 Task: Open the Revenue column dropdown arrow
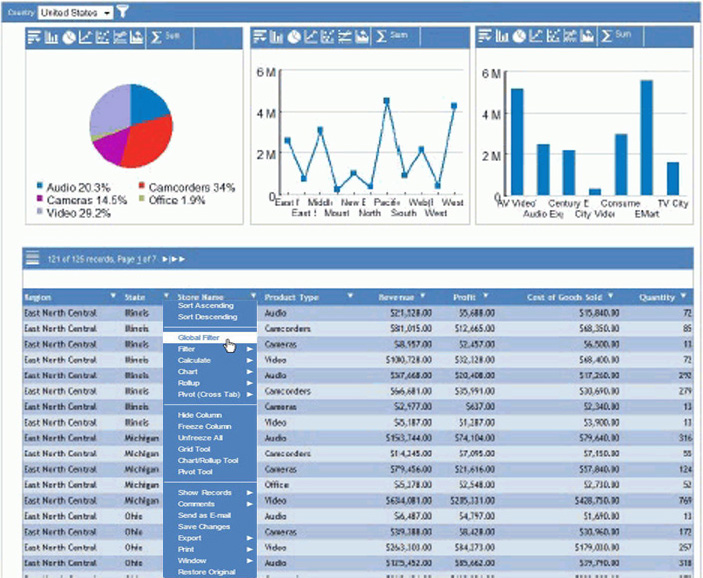coord(422,296)
